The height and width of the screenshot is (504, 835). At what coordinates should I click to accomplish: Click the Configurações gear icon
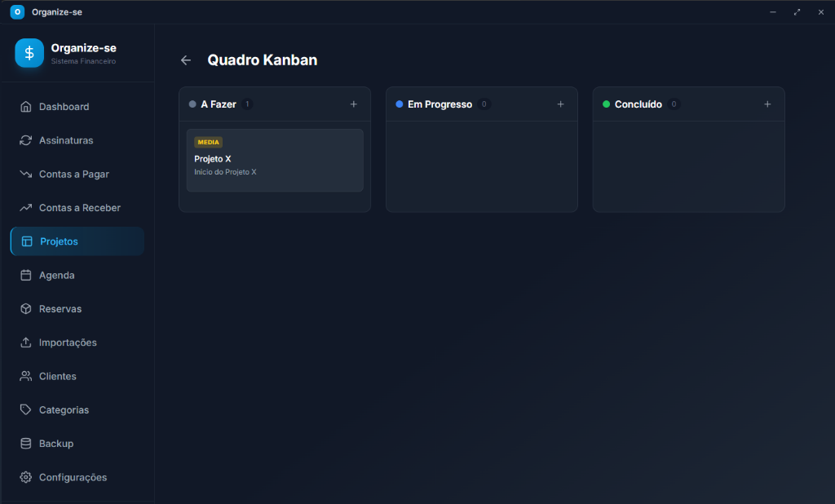click(x=25, y=477)
